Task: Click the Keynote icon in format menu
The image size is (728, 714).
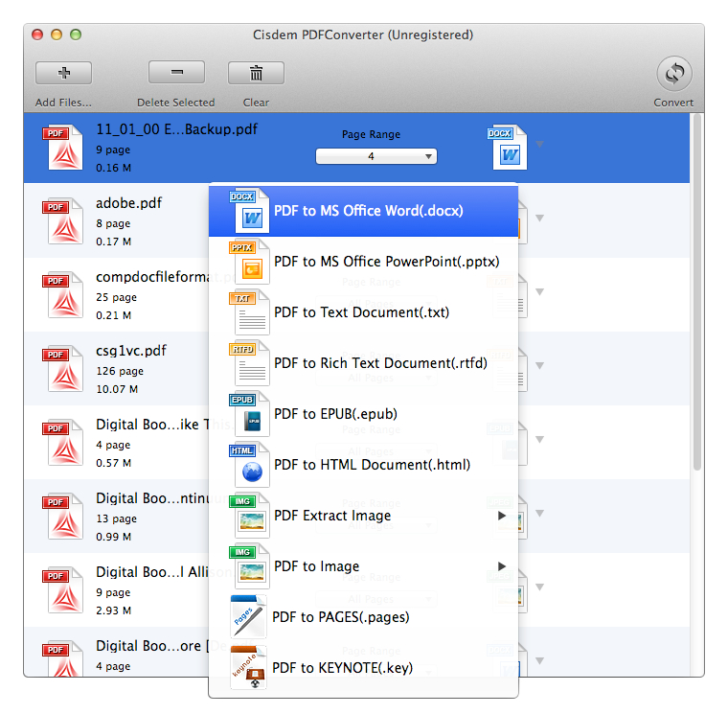Action: (x=248, y=668)
